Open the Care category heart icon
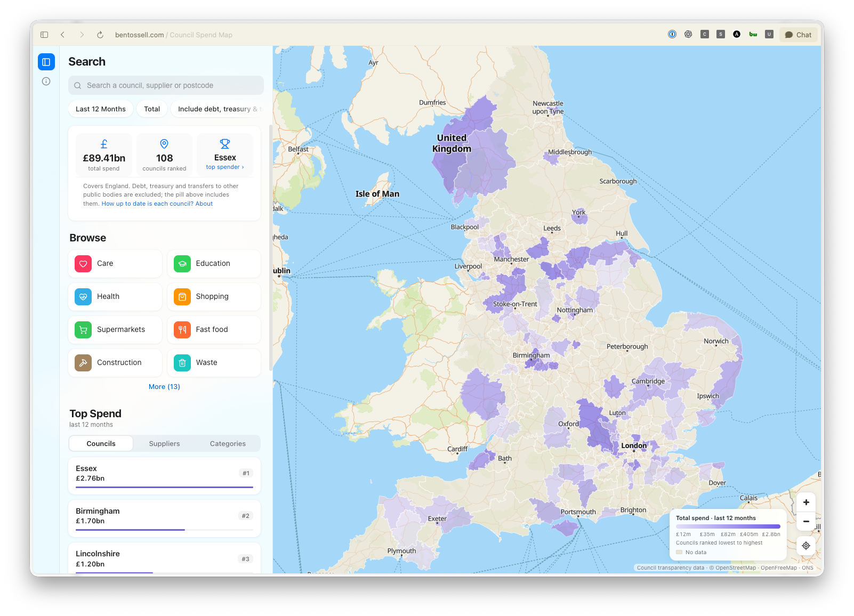Screen dimensions: 854x616 [x=83, y=264]
